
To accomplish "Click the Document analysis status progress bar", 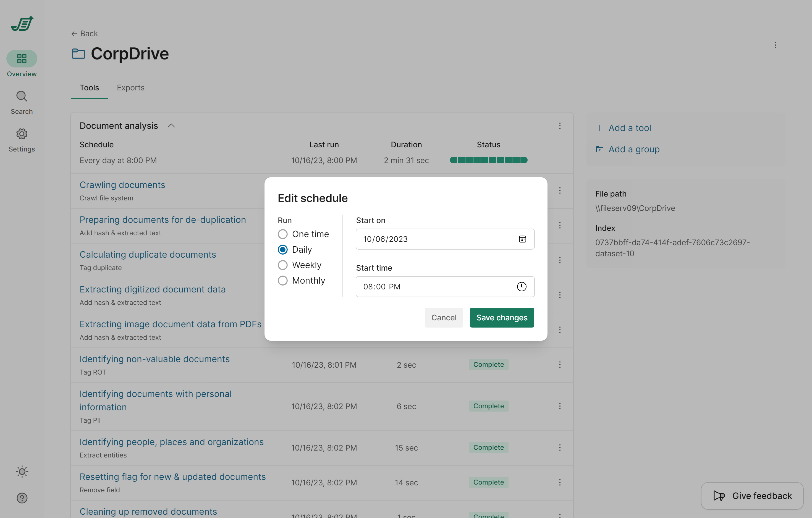I will pyautogui.click(x=488, y=160).
